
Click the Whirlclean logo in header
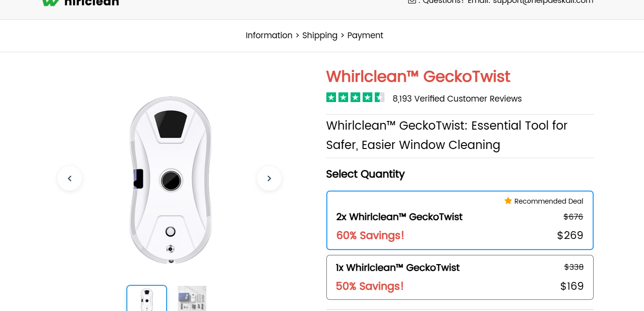pyautogui.click(x=80, y=2)
